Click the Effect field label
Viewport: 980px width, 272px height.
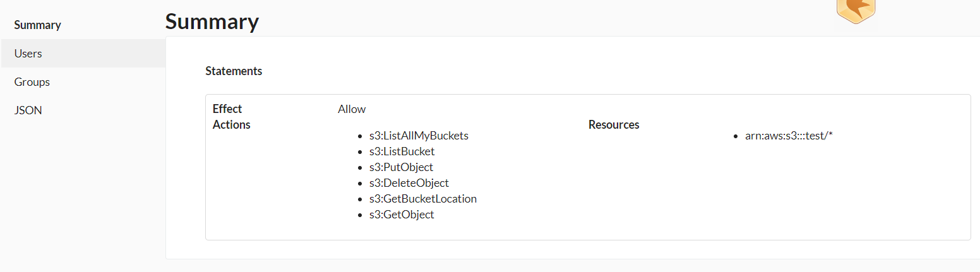click(227, 109)
